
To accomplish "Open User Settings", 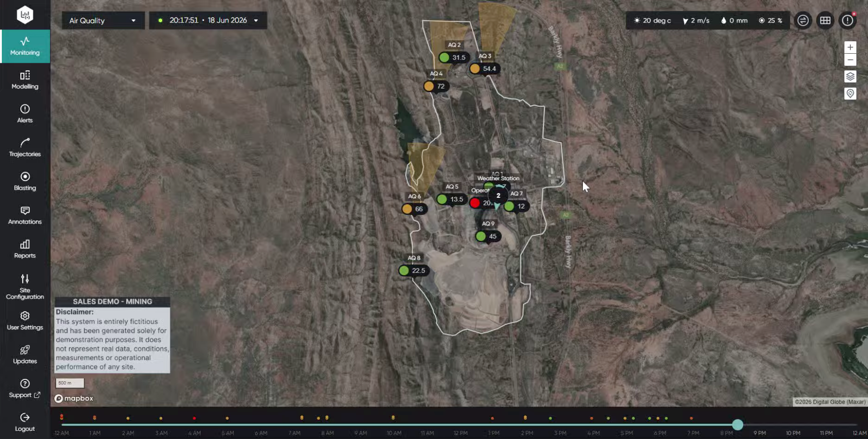I will [25, 321].
